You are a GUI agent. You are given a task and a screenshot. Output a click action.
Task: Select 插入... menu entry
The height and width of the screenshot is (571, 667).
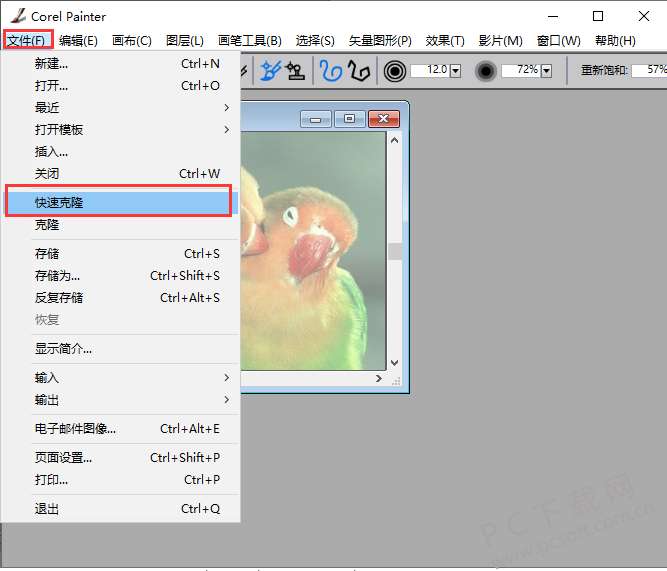[121, 152]
